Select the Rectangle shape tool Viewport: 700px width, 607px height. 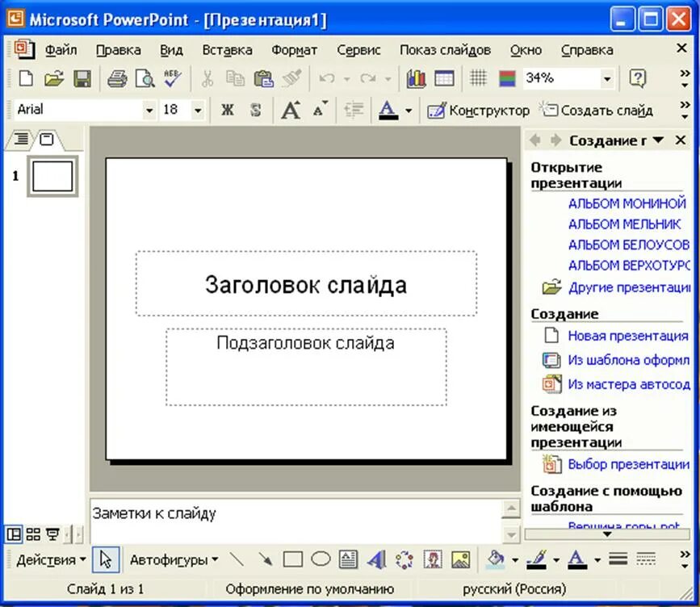tap(293, 559)
